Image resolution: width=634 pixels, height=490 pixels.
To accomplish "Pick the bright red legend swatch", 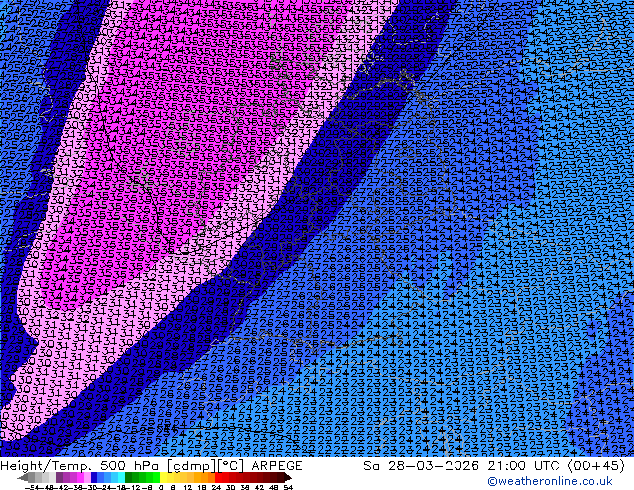I will (218, 477).
